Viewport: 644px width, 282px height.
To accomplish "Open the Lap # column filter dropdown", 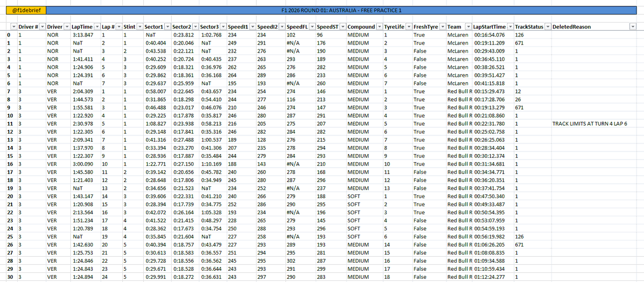I will click(119, 27).
